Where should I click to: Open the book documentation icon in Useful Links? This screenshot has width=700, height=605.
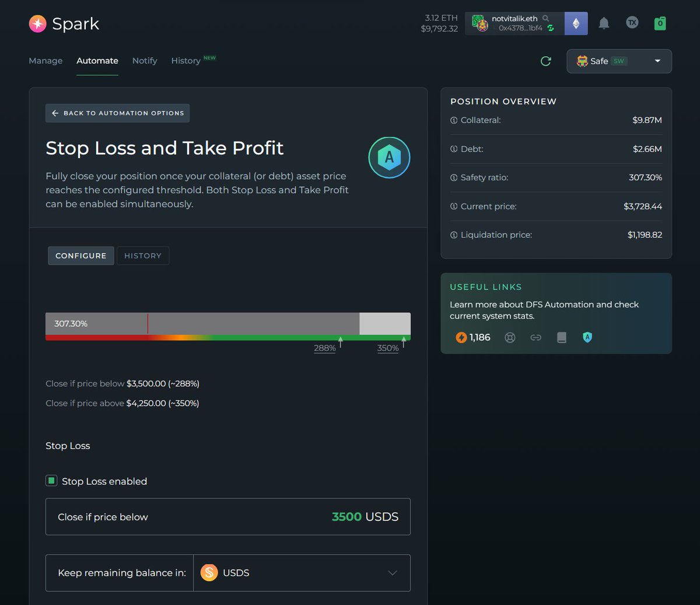pyautogui.click(x=562, y=337)
